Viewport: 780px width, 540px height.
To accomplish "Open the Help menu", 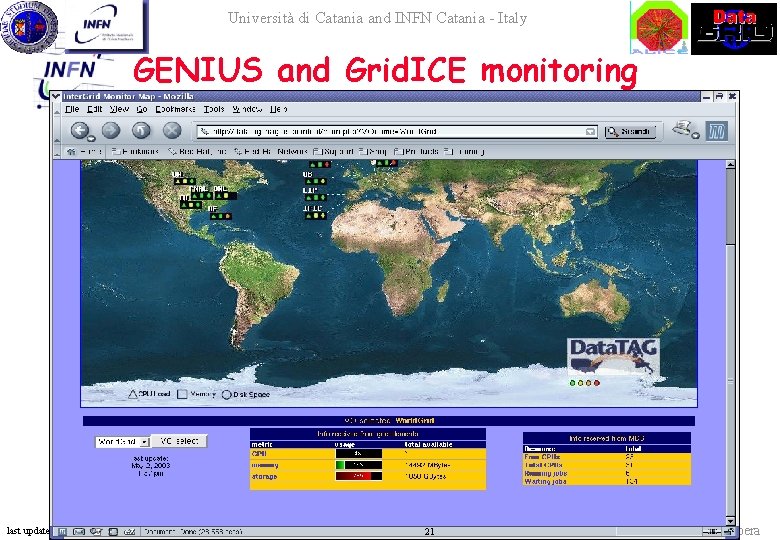I will [x=279, y=109].
